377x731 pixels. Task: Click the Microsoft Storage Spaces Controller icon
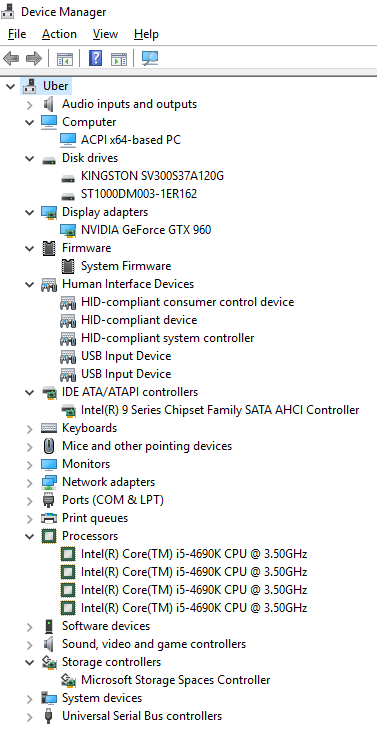[x=68, y=680]
